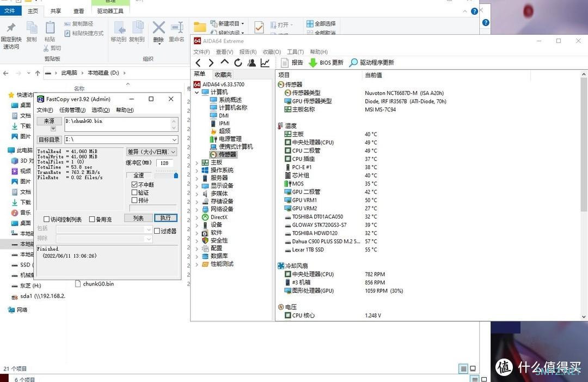Toggle 不中断 checkbox in FastCopy
Viewport: 588px width, 382px height.
pos(134,185)
